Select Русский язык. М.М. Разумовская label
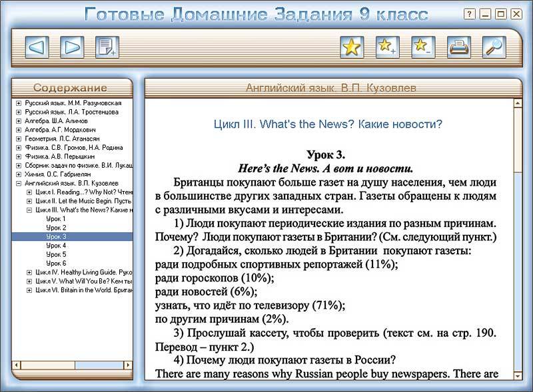 pyautogui.click(x=73, y=103)
